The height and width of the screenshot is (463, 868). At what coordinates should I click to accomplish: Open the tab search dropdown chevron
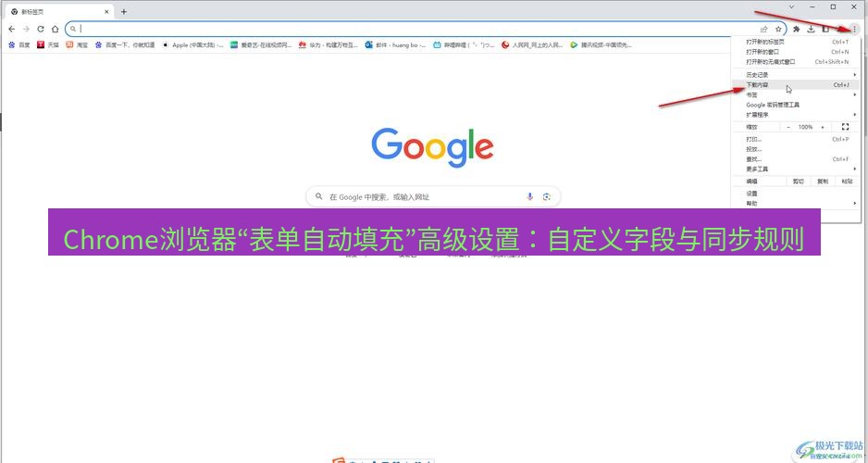[791, 6]
